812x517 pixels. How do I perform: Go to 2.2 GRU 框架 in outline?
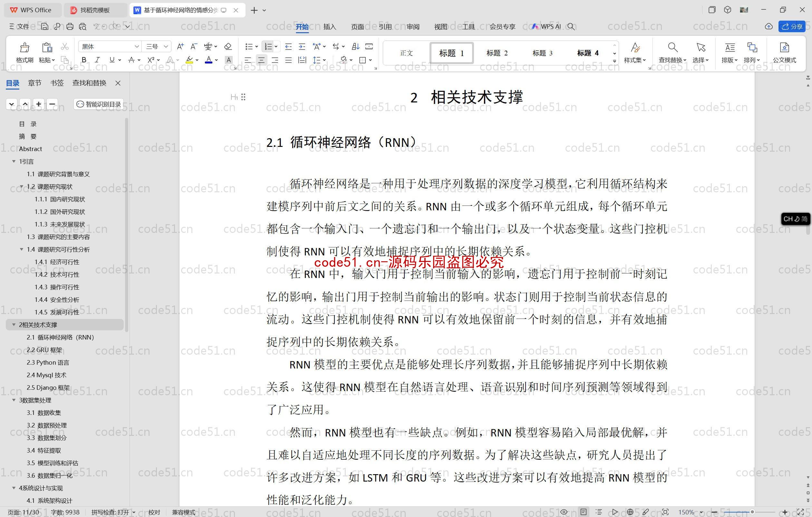click(44, 350)
